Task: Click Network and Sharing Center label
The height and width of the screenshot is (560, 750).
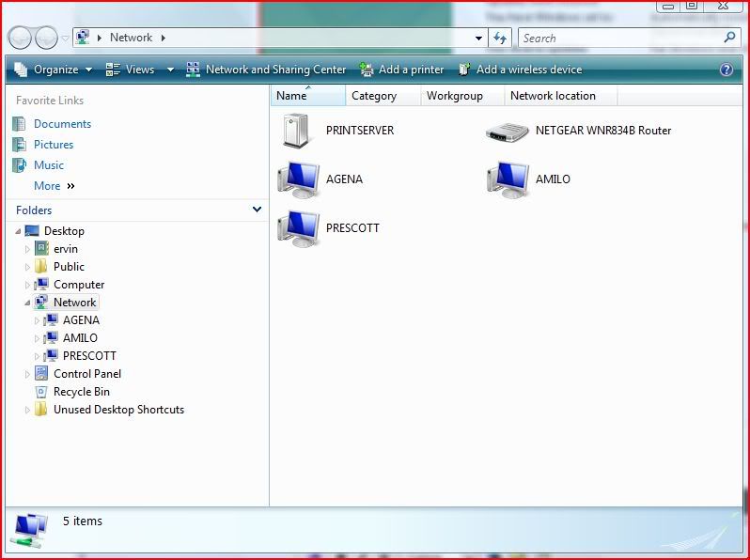Action: point(275,70)
